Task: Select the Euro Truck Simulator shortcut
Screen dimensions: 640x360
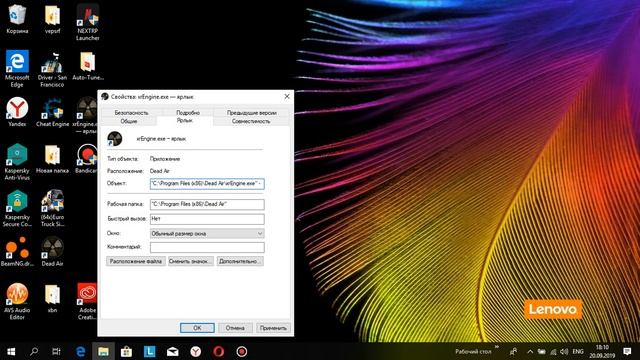Action: [x=52, y=208]
